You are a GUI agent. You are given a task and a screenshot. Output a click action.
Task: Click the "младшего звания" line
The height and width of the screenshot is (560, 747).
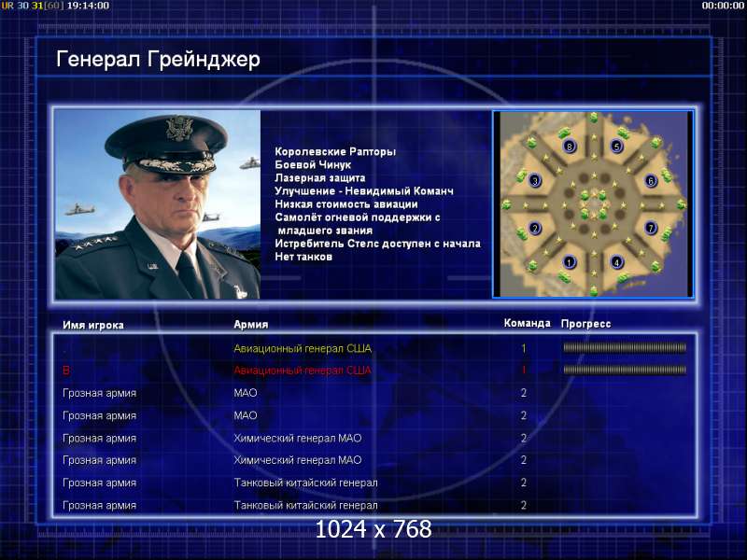[x=325, y=231]
